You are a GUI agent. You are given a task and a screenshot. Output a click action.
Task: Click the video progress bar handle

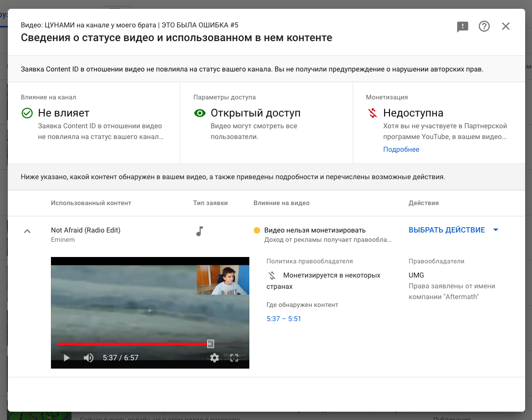210,344
